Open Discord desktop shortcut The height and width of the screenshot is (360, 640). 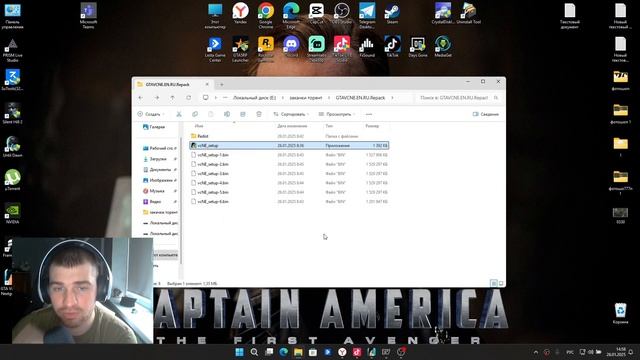click(x=291, y=46)
